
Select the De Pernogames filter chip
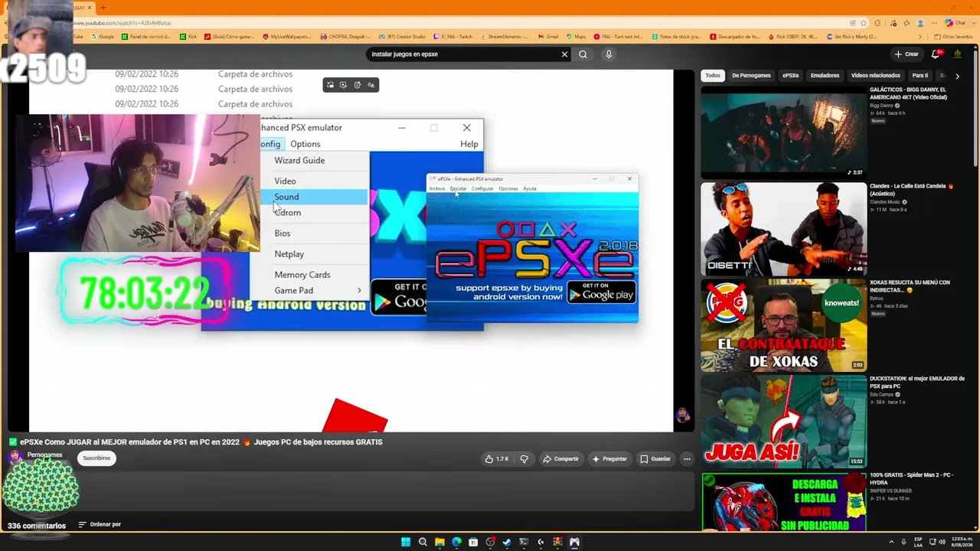[751, 76]
